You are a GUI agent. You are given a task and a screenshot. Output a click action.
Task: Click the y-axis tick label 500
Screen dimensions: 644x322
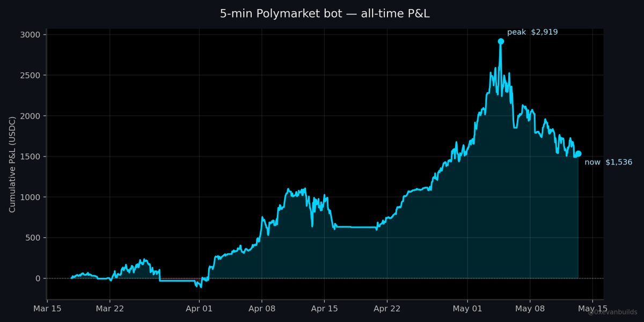coord(34,238)
